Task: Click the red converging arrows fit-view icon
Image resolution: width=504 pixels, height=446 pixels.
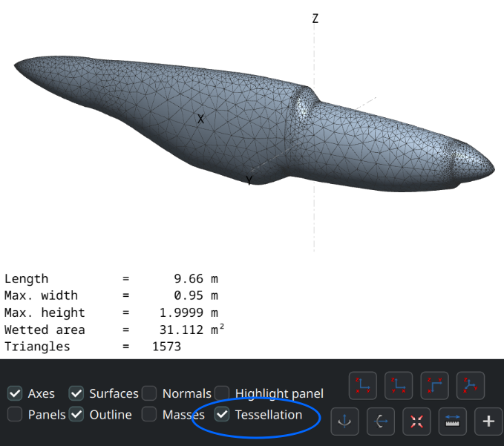Action: coord(416,421)
